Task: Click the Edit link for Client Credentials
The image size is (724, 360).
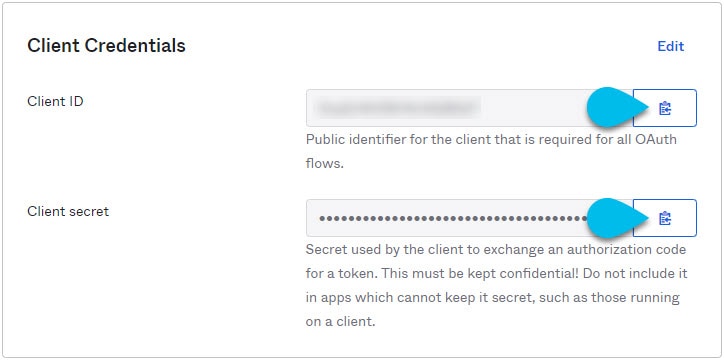Action: click(x=670, y=46)
